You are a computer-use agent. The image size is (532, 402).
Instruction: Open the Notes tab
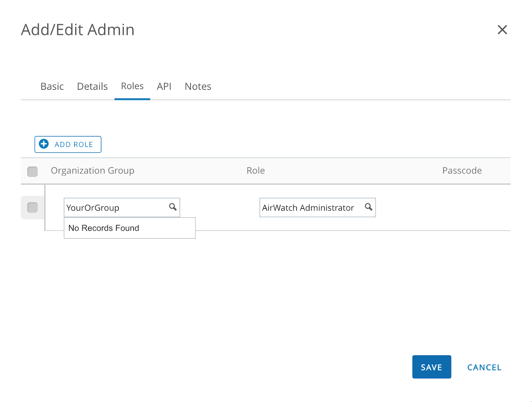click(198, 86)
